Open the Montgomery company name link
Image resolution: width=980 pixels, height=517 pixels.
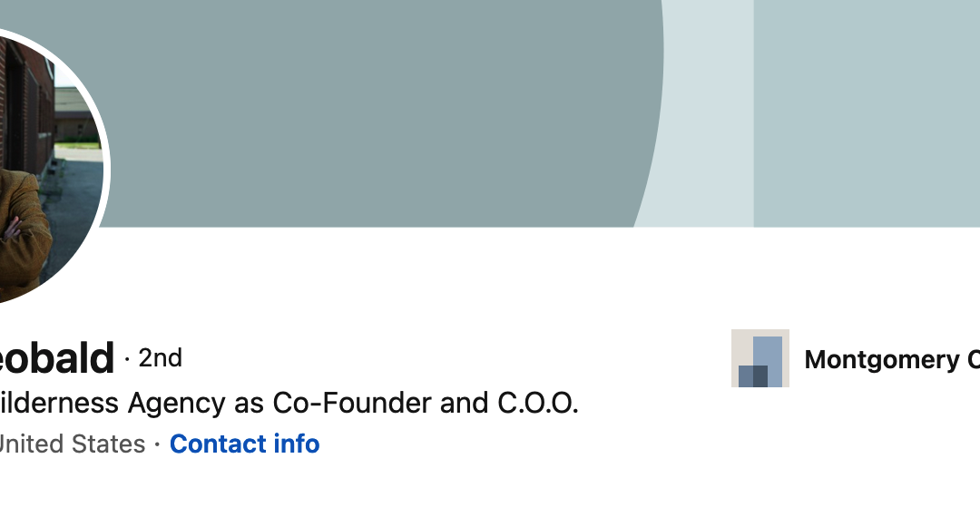891,360
